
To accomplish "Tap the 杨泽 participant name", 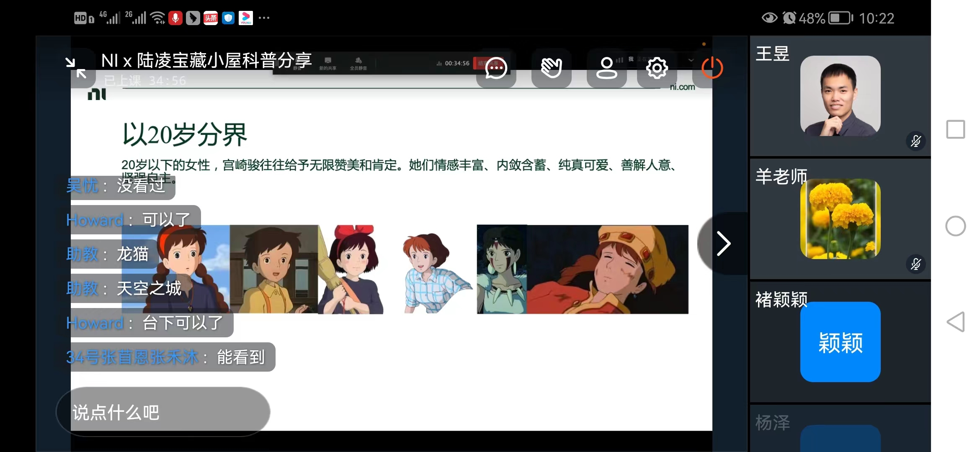I will coord(773,423).
